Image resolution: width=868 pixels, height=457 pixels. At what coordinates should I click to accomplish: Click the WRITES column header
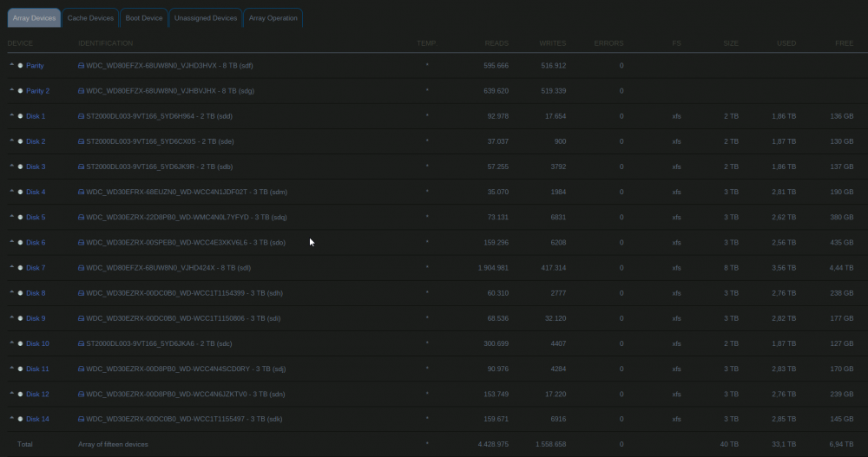click(552, 43)
